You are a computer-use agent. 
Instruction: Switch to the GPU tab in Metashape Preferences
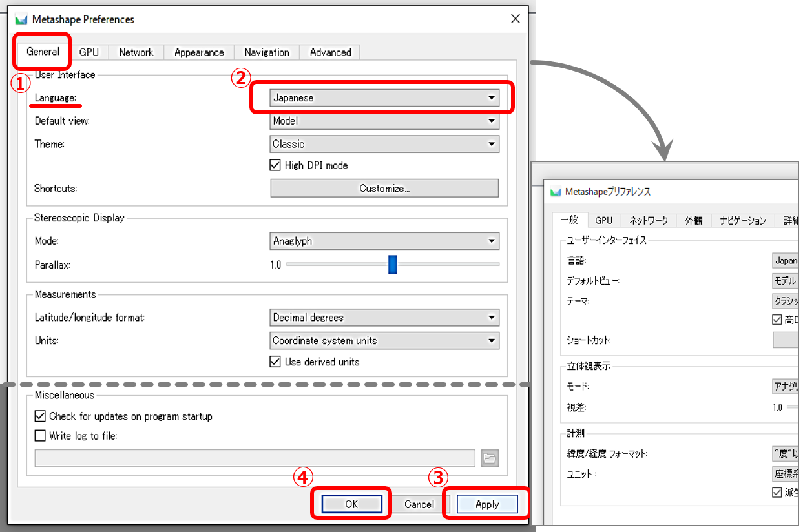pos(89,52)
